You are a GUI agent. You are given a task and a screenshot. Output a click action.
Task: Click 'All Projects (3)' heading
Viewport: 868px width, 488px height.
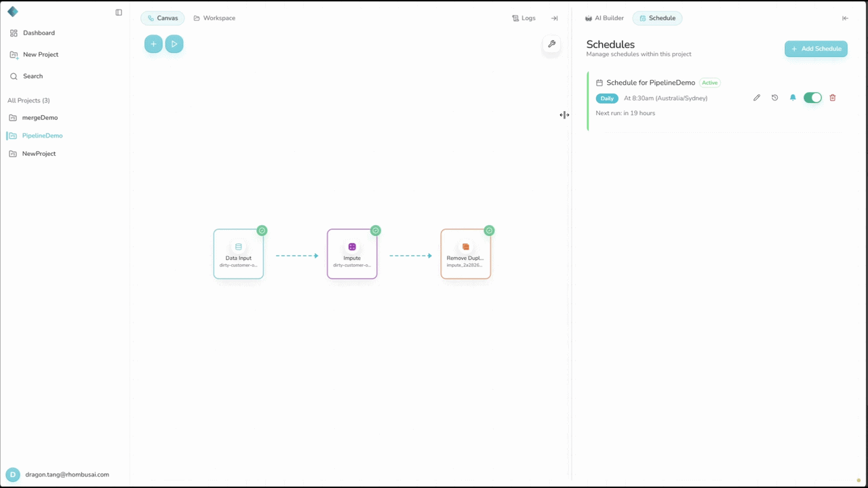(28, 100)
